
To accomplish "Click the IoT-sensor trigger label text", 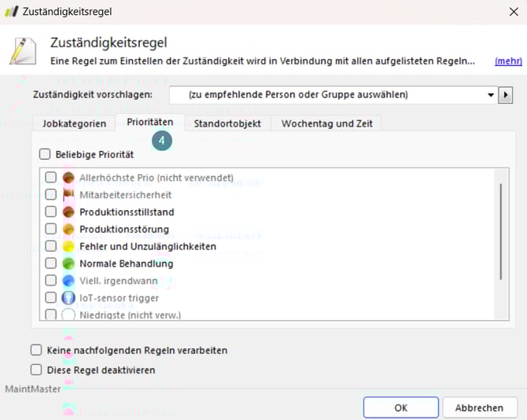I will [119, 297].
